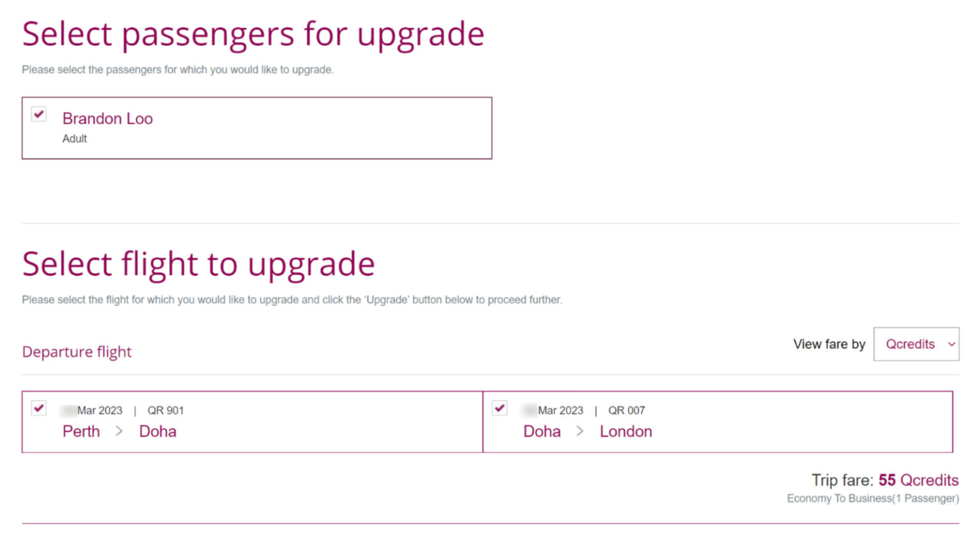The image size is (980, 551).
Task: Uncheck the QR 007 Doha to London flight
Action: (x=499, y=408)
